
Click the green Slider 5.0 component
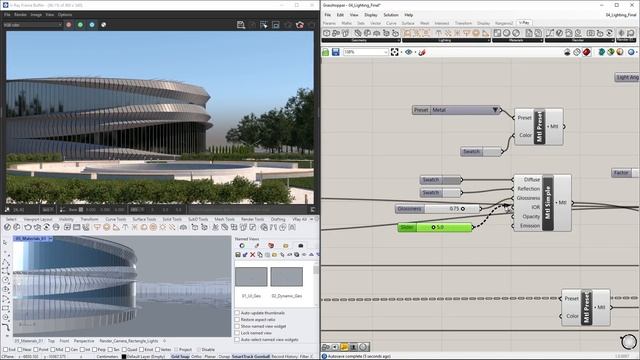[x=435, y=227]
